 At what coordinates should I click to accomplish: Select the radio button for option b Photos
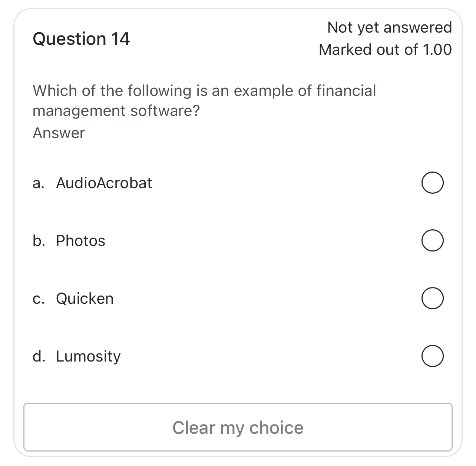pyautogui.click(x=432, y=240)
